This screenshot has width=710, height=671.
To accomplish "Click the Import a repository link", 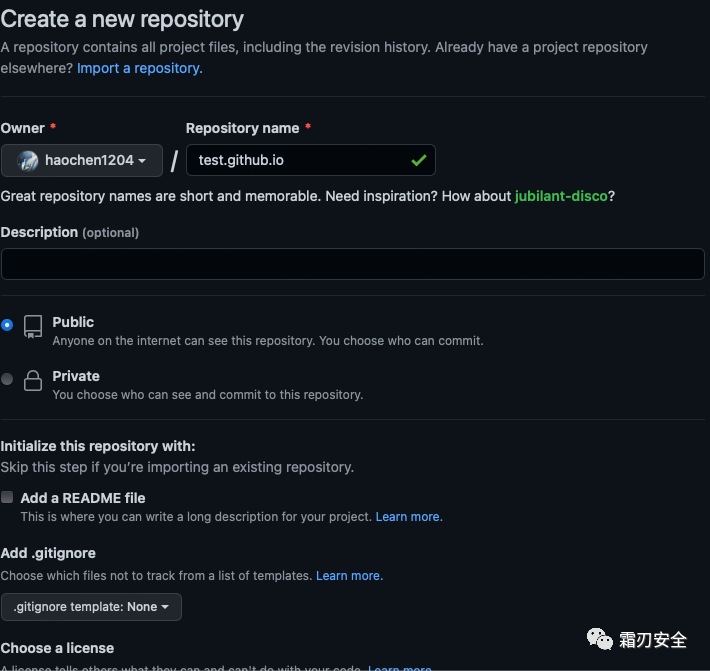I will pyautogui.click(x=139, y=68).
